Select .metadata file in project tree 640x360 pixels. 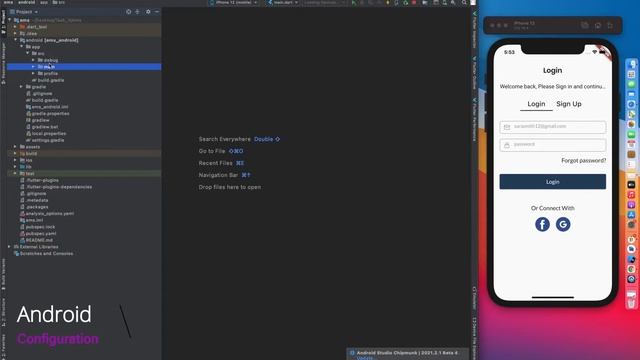coord(34,200)
